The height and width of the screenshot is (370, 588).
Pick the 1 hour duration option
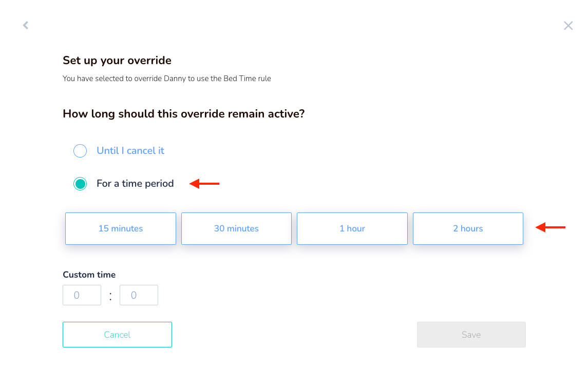pos(352,229)
